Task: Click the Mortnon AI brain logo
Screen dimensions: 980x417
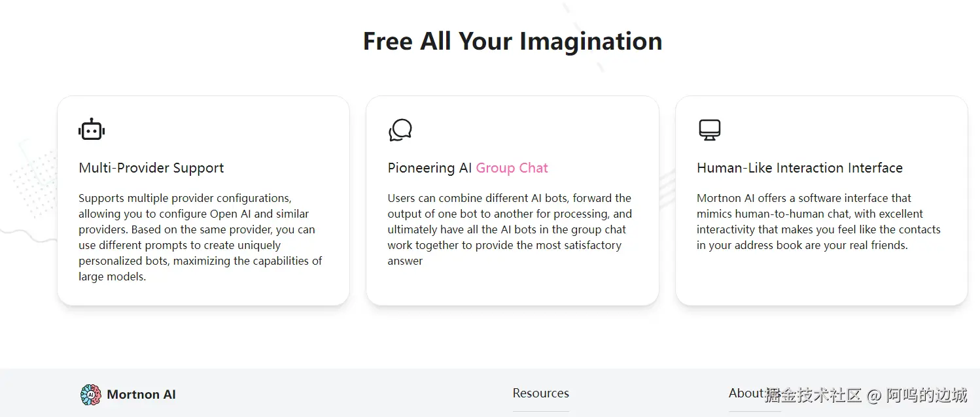Action: tap(90, 394)
